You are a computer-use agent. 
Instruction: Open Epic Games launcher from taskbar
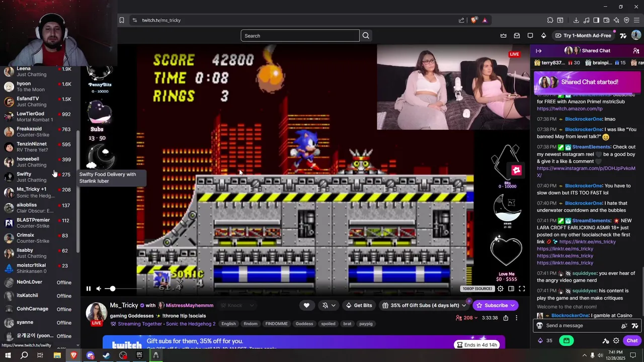(x=139, y=355)
